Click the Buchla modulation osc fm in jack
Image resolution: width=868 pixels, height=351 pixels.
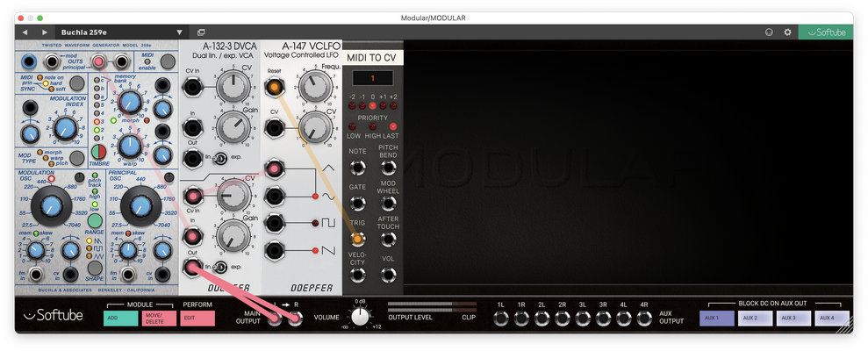[x=37, y=275]
